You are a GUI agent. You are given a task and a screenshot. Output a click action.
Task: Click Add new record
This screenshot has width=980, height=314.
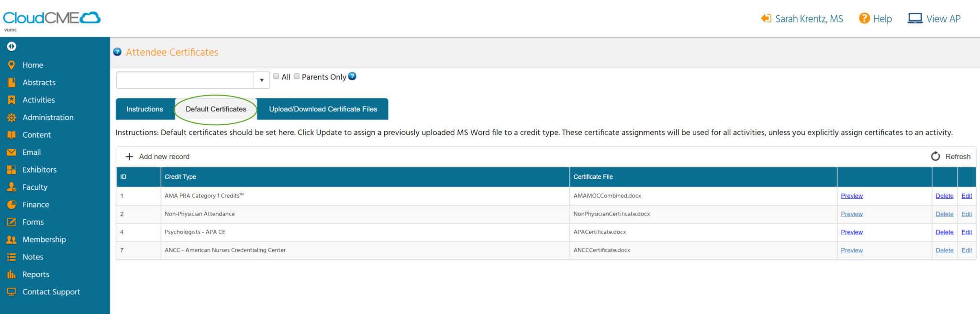tap(158, 156)
